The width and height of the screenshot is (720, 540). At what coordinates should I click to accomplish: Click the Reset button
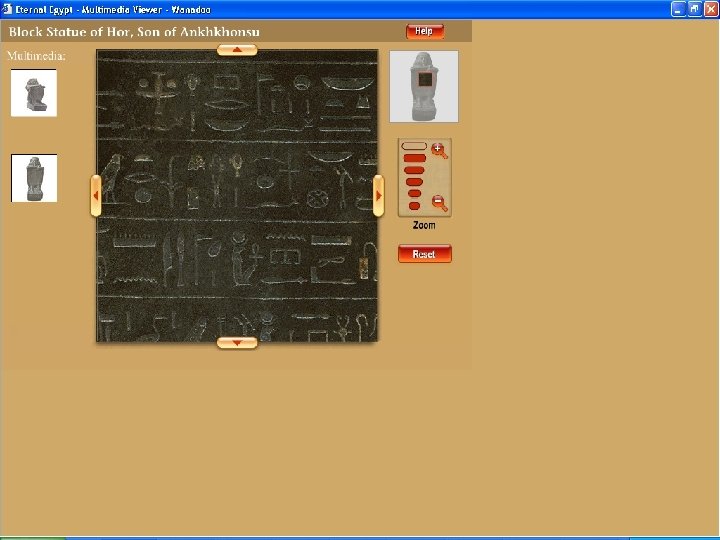425,254
